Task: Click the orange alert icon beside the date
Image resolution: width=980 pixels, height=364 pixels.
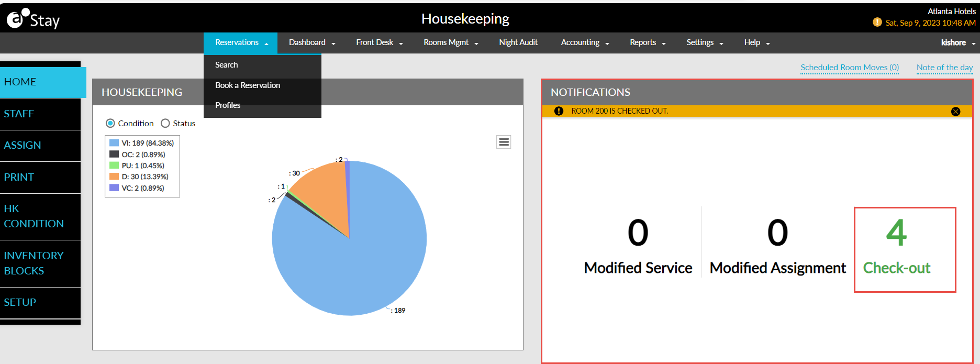Action: pos(877,23)
